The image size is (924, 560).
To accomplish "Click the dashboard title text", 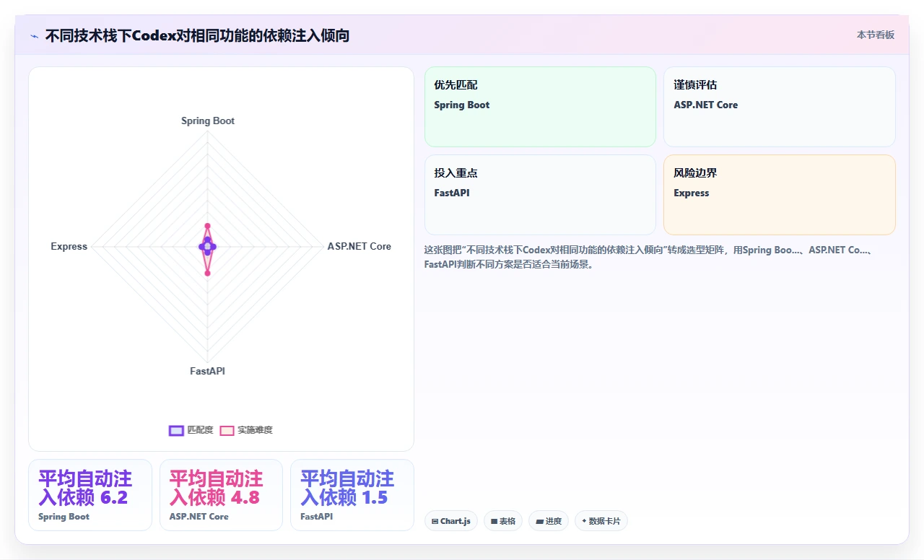I will tap(197, 35).
